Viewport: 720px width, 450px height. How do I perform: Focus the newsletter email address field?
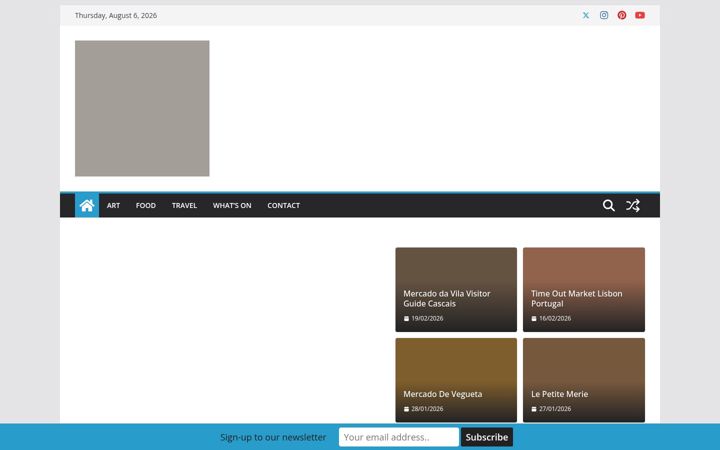(399, 437)
